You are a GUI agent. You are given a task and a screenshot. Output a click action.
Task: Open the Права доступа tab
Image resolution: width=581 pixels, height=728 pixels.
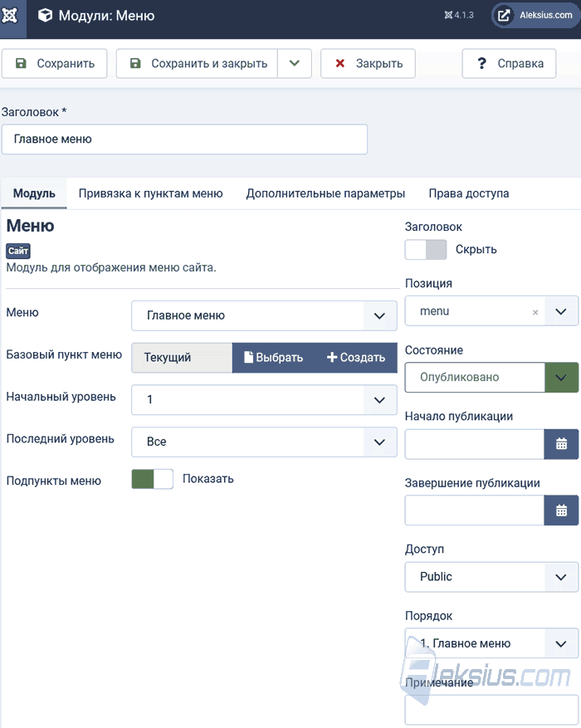click(x=469, y=193)
